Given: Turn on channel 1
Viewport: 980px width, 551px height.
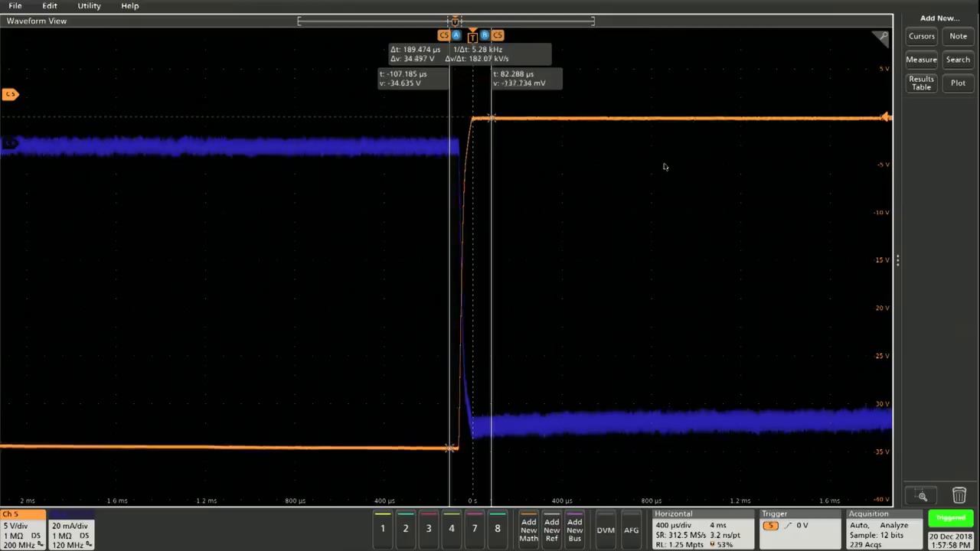Looking at the screenshot, I should [383, 528].
